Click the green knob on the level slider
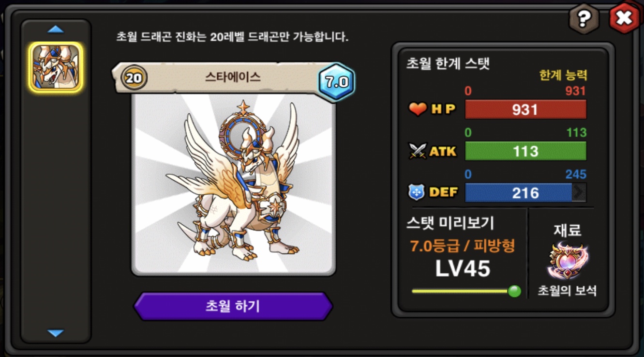Image resolution: width=644 pixels, height=357 pixels. pos(514,291)
